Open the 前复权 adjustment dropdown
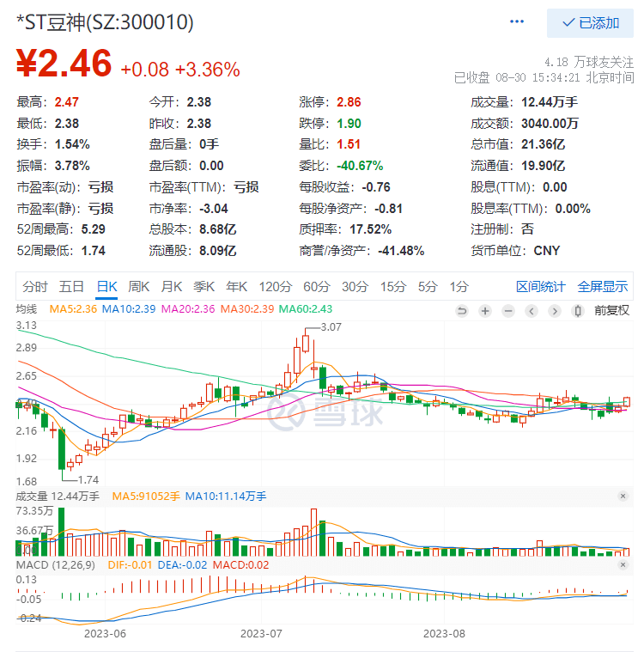 coord(611,310)
